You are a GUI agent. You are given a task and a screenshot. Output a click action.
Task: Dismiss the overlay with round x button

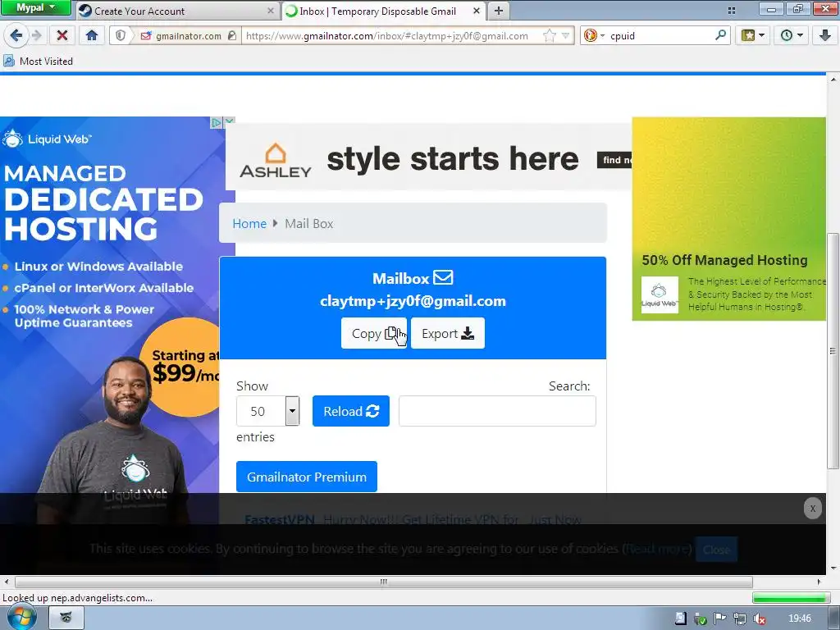(813, 508)
